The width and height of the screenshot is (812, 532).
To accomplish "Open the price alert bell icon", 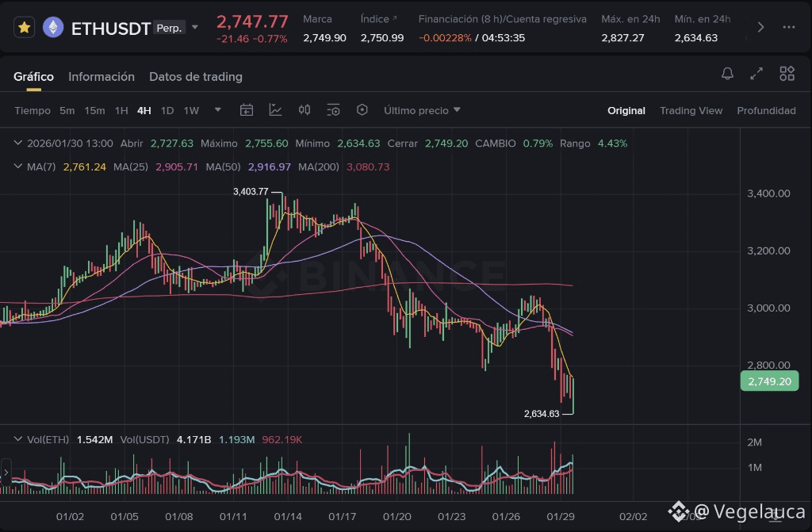I will (727, 74).
